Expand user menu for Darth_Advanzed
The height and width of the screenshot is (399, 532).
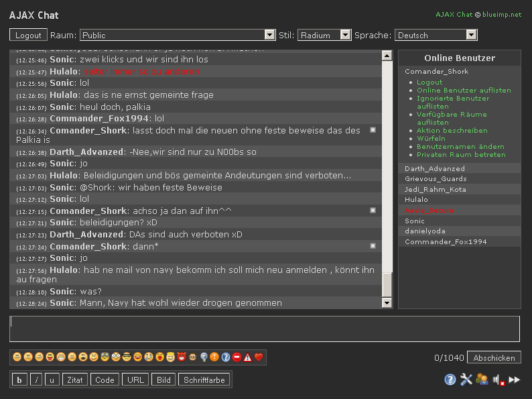coord(435,168)
